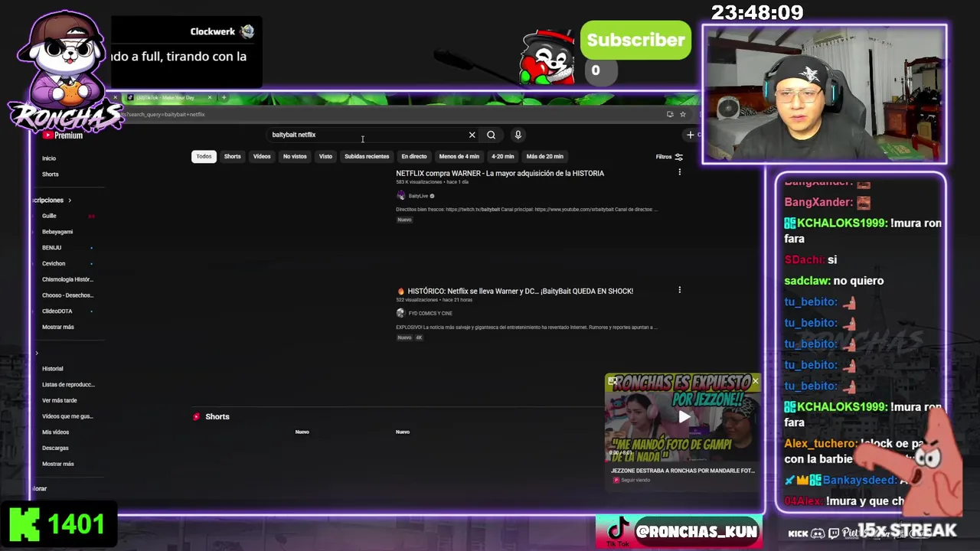Bookmark the page with the star icon
This screenshot has height=551, width=980.
pos(683,114)
